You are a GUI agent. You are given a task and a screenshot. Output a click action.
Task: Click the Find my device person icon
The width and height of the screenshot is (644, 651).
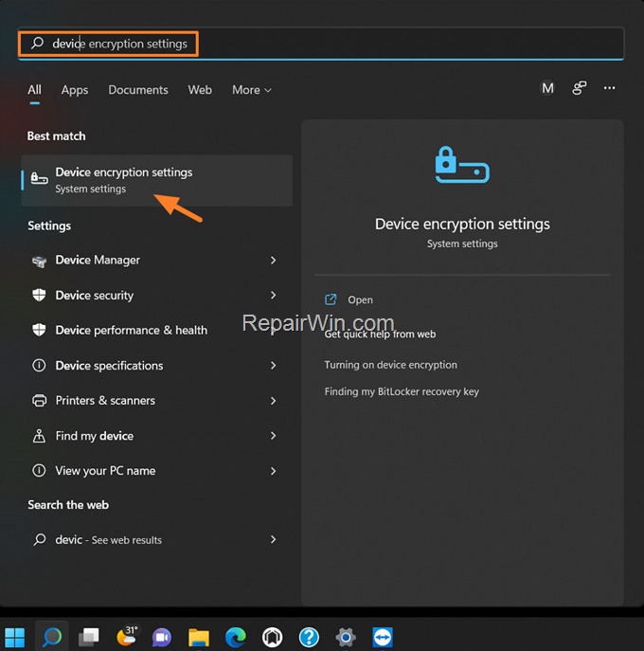click(x=39, y=436)
